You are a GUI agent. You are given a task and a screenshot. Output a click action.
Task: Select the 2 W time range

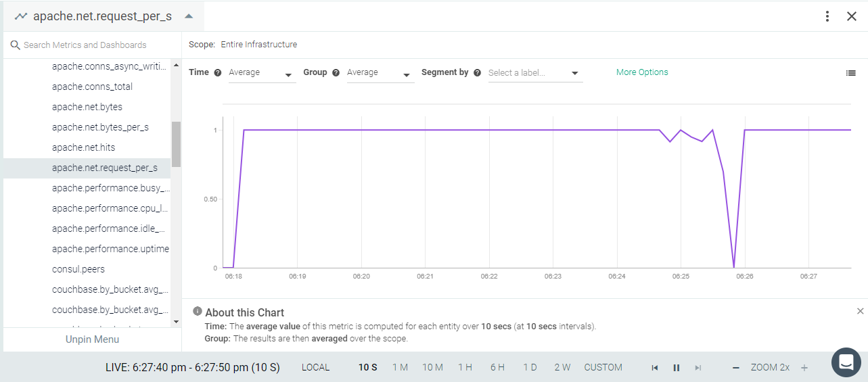562,368
